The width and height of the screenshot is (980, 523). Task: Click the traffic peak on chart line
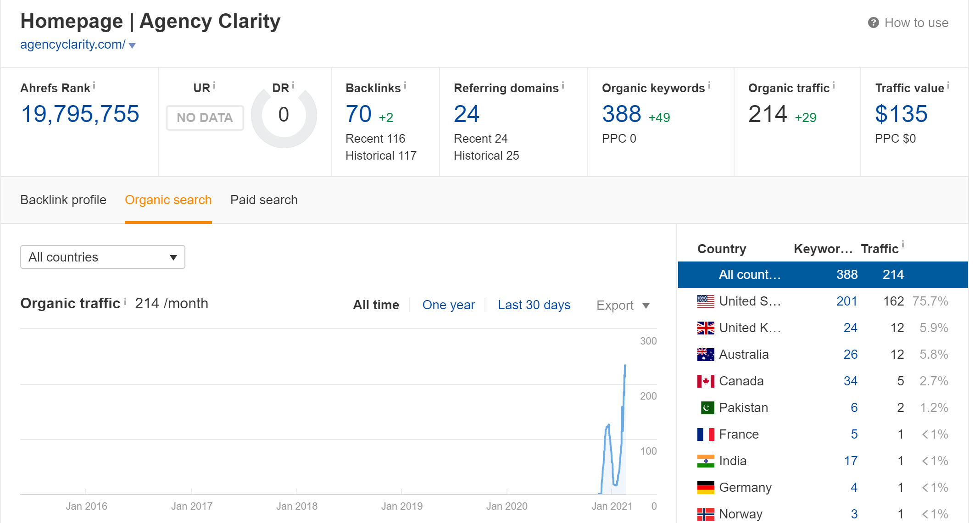625,366
